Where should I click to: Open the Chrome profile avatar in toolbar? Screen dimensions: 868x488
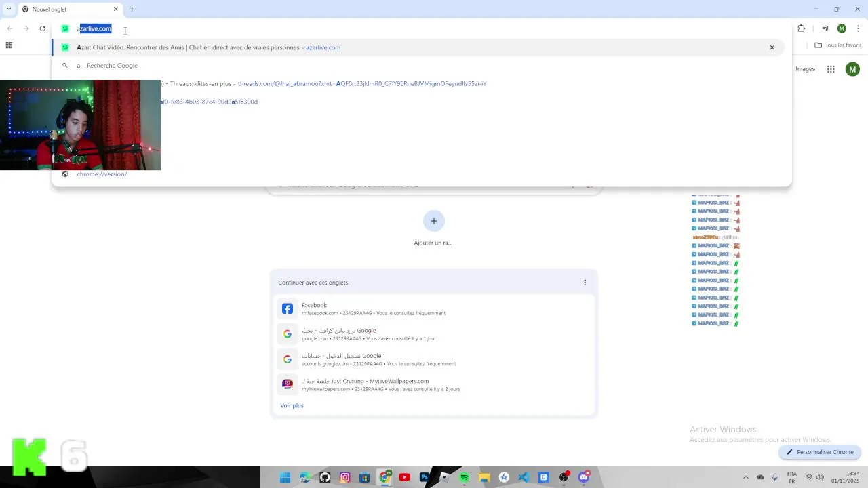tap(842, 28)
